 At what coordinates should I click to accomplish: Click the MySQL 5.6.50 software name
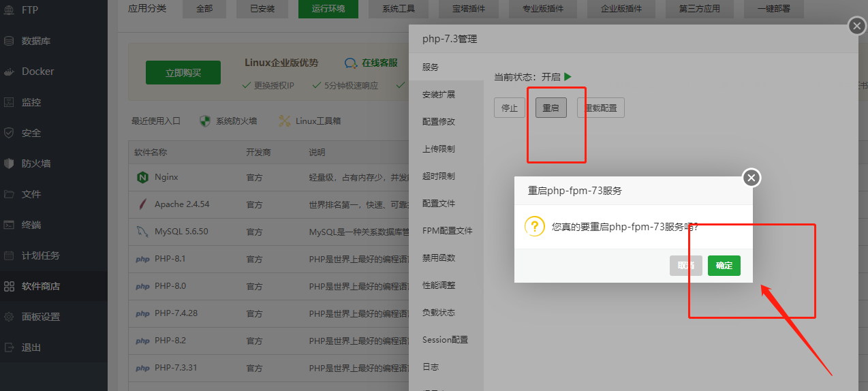[x=181, y=232]
